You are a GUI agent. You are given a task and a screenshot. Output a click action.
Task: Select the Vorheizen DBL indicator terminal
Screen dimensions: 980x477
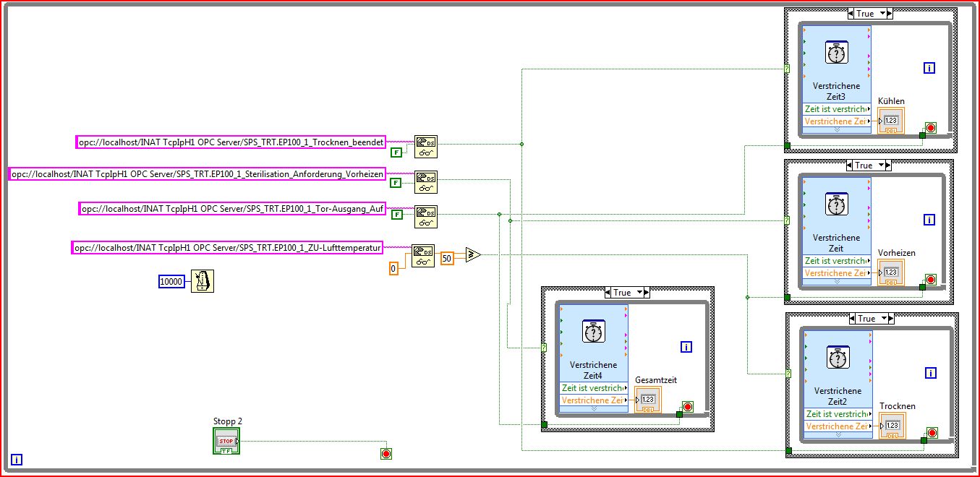click(891, 272)
